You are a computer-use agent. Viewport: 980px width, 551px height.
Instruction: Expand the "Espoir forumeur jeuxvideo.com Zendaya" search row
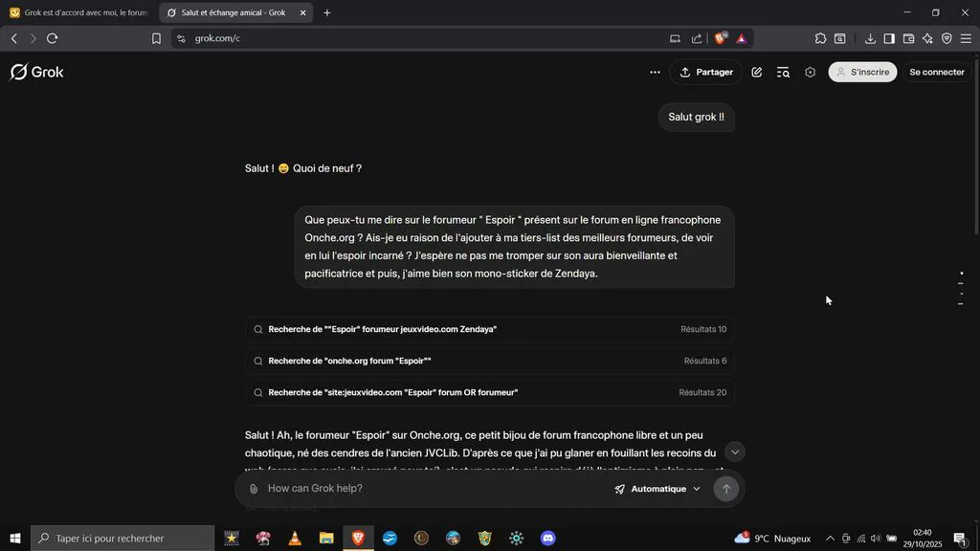(490, 329)
